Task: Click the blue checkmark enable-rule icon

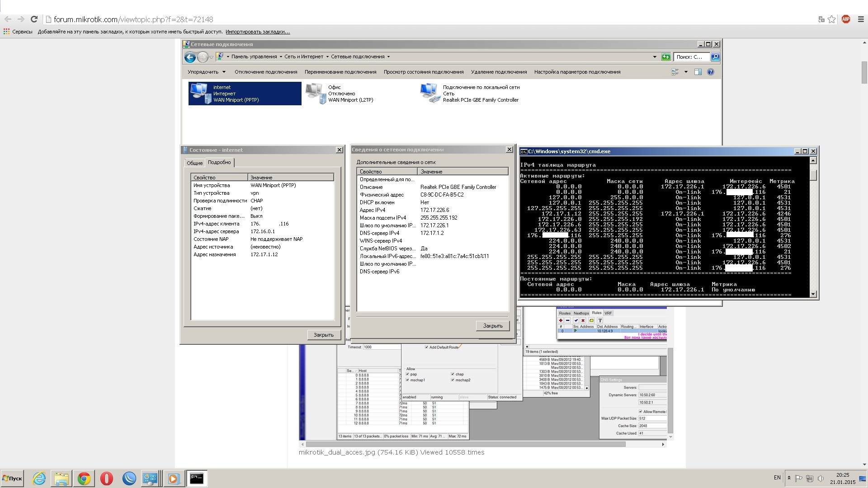Action: [x=576, y=320]
